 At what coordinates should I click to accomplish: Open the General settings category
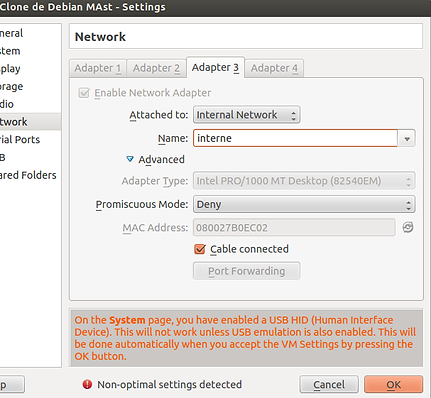click(x=30, y=33)
